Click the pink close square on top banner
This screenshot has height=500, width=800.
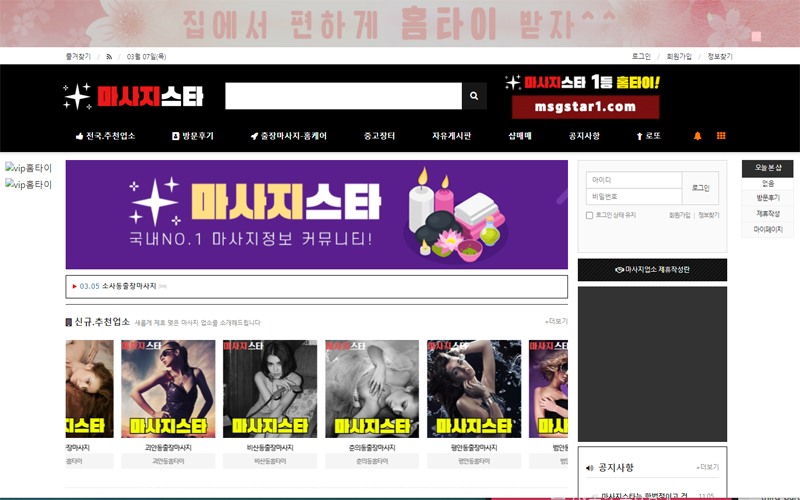[x=756, y=37]
